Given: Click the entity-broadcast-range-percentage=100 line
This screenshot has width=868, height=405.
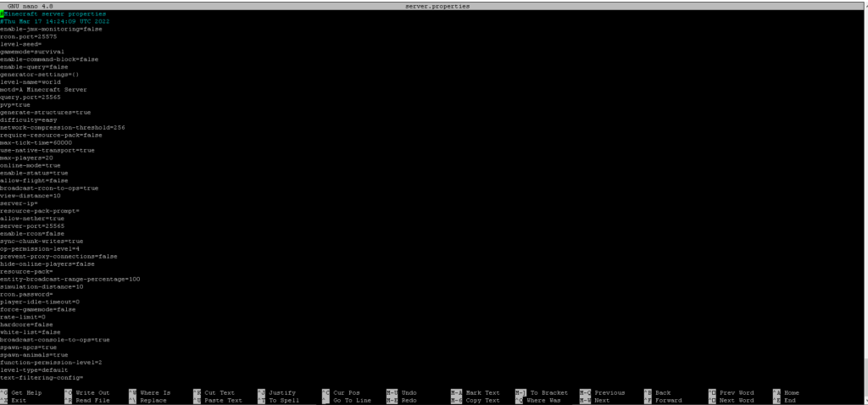Looking at the screenshot, I should tap(70, 280).
